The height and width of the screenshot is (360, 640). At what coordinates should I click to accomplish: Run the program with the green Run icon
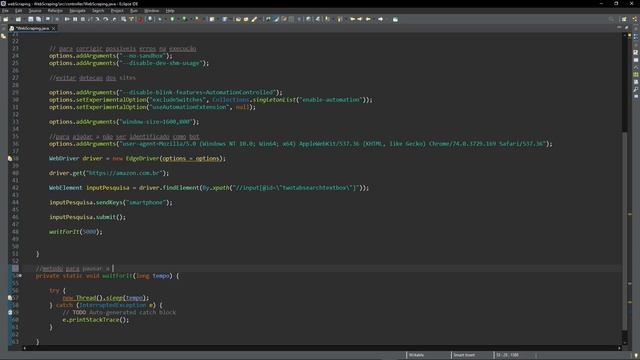pos(172,19)
